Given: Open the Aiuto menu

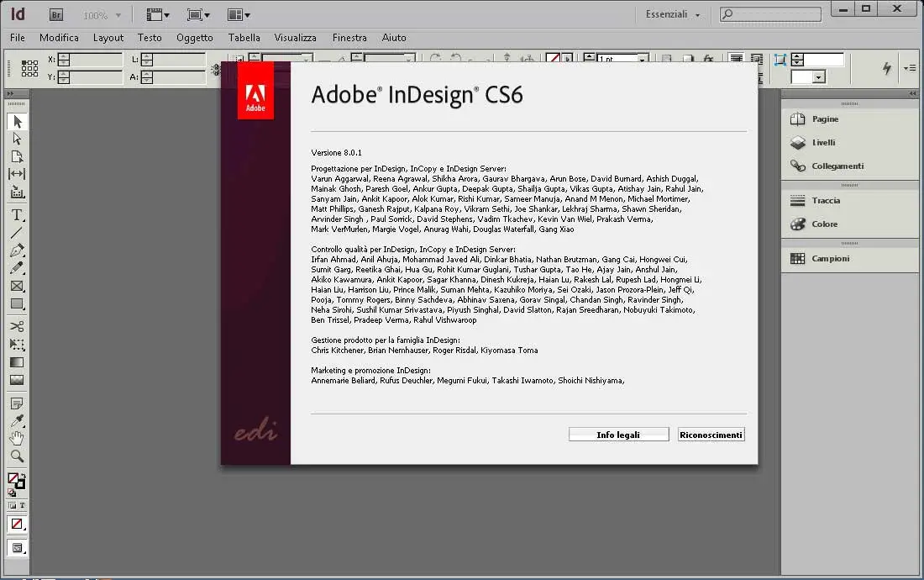Looking at the screenshot, I should click(x=394, y=38).
